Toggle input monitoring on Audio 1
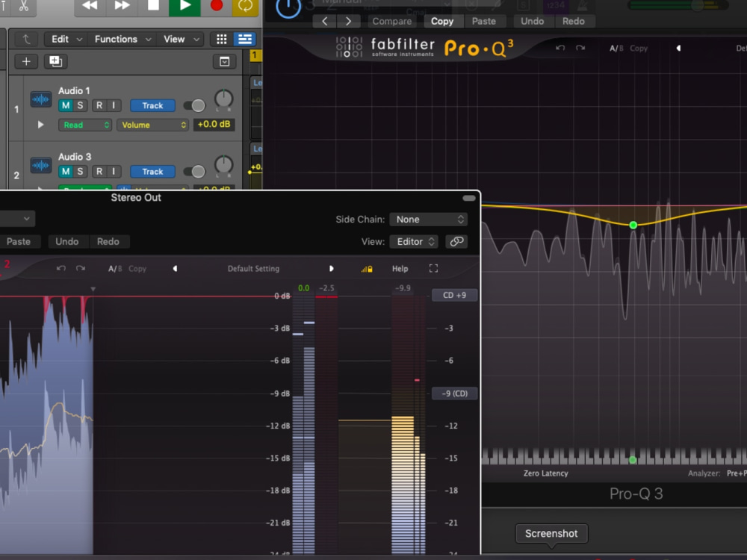 click(x=114, y=105)
